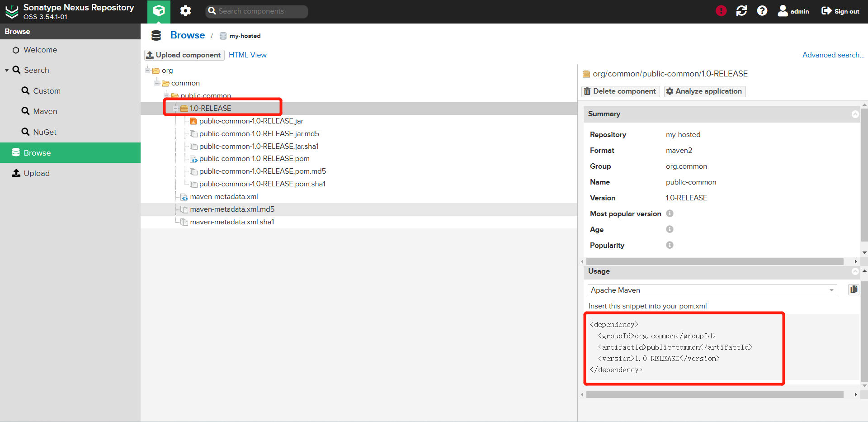Viewport: 868px width, 422px height.
Task: Collapse the Usage panel
Action: pyautogui.click(x=855, y=271)
